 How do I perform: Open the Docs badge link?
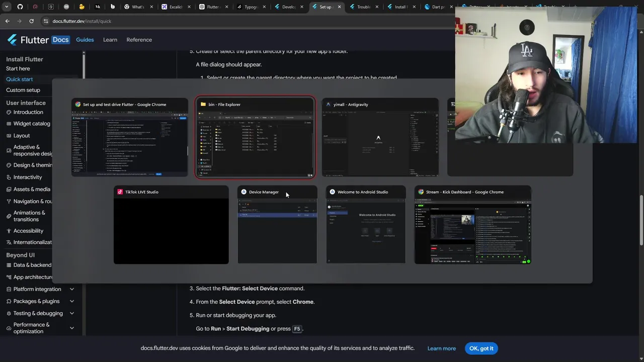(x=60, y=40)
